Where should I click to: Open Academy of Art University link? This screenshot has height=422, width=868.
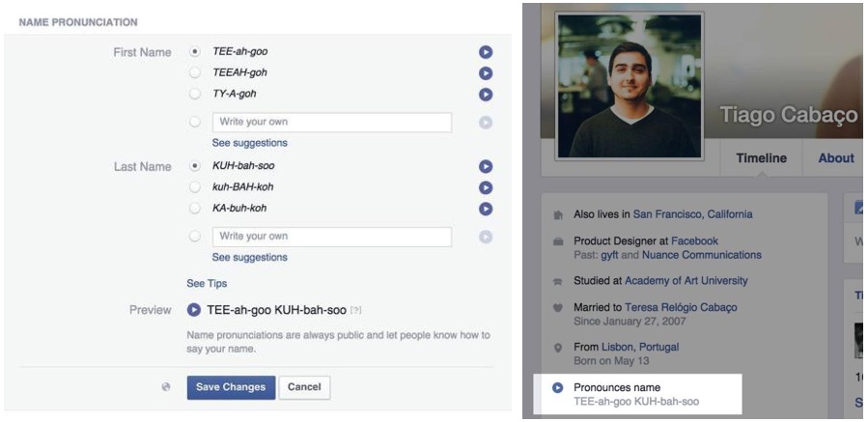(x=686, y=281)
